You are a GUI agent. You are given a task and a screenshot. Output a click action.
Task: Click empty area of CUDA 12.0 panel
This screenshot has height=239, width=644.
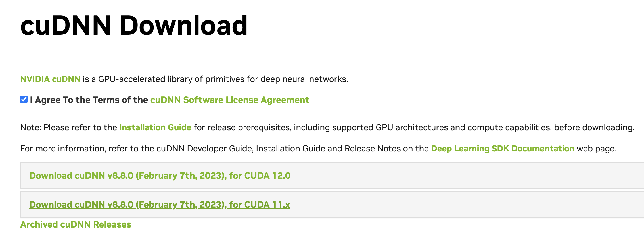pyautogui.click(x=454, y=176)
